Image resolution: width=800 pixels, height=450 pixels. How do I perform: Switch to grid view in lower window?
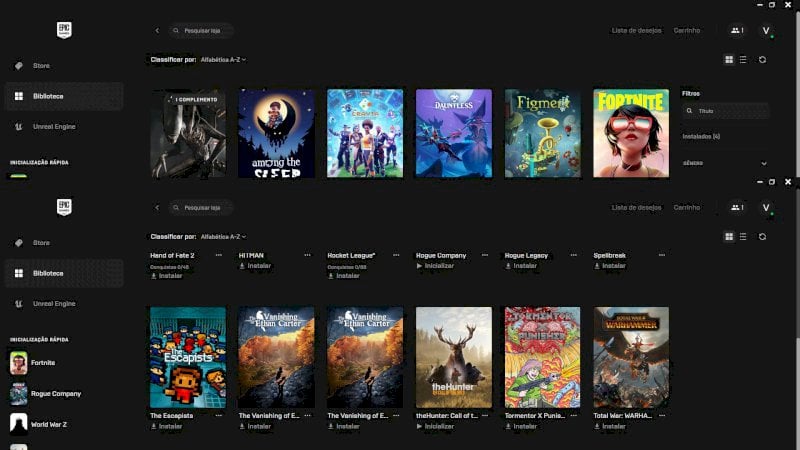729,237
